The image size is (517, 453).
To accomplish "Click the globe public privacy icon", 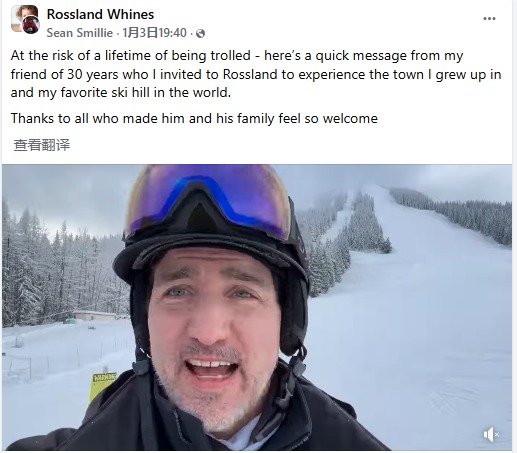I will [x=200, y=33].
